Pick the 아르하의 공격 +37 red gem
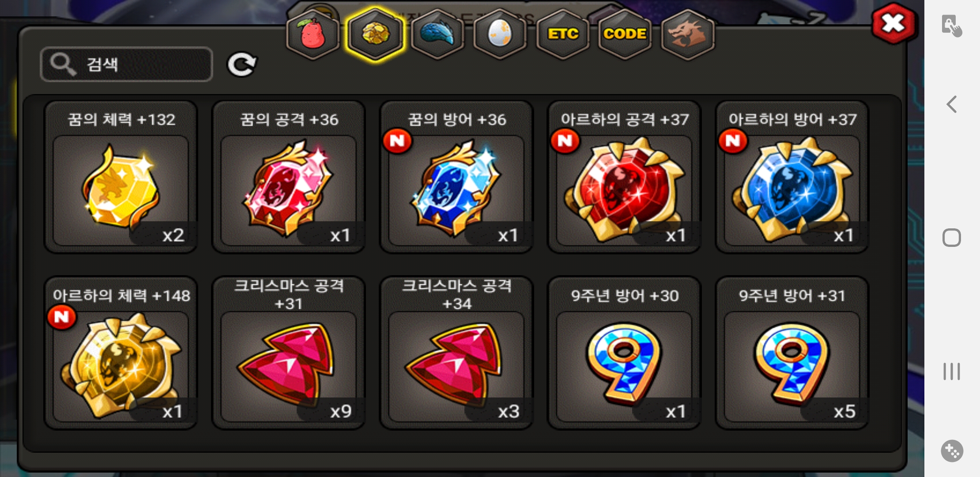The height and width of the screenshot is (477, 980). [x=624, y=177]
